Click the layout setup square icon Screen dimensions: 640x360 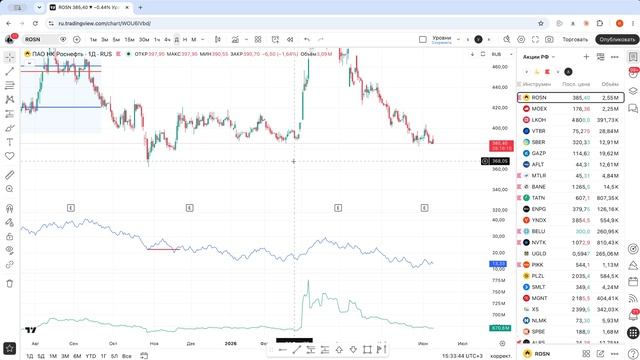click(x=423, y=40)
